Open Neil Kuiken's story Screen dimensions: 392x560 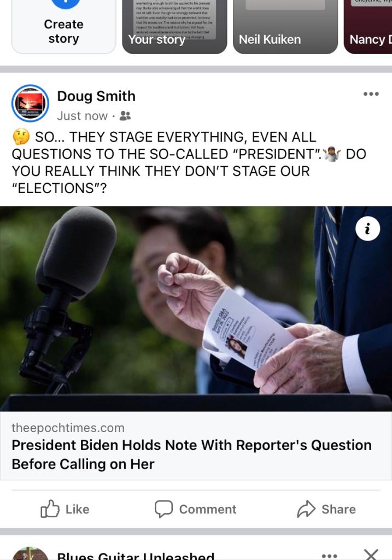pyautogui.click(x=285, y=27)
